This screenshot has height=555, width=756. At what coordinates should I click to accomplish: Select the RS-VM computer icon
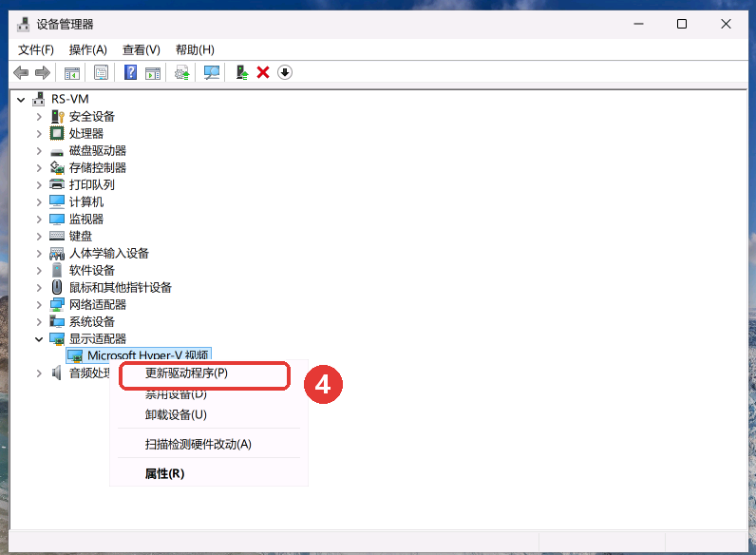coord(39,99)
